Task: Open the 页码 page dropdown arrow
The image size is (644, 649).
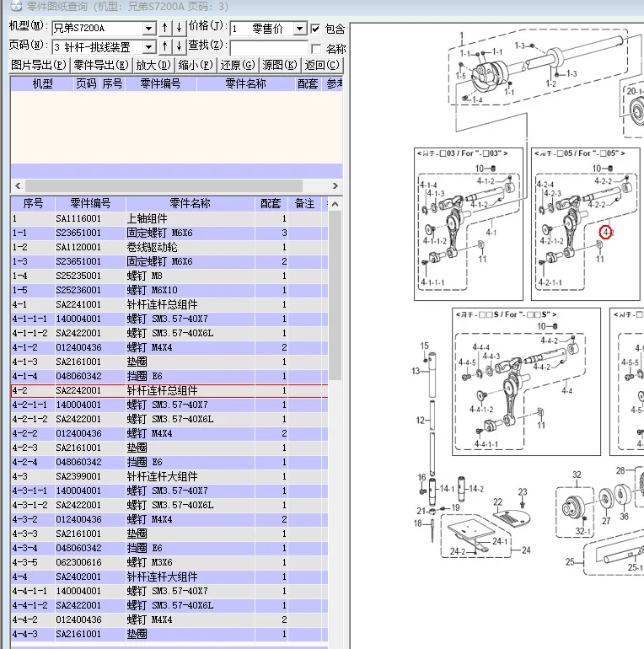Action: pyautogui.click(x=149, y=46)
